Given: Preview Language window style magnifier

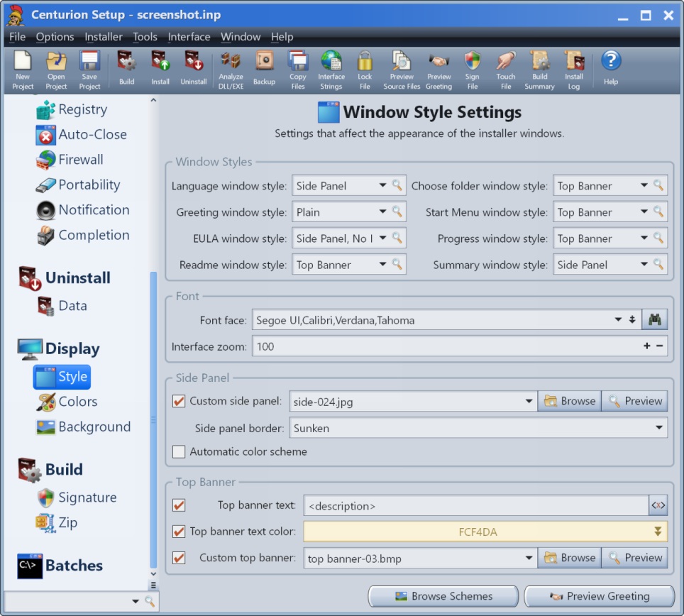Looking at the screenshot, I should [397, 185].
